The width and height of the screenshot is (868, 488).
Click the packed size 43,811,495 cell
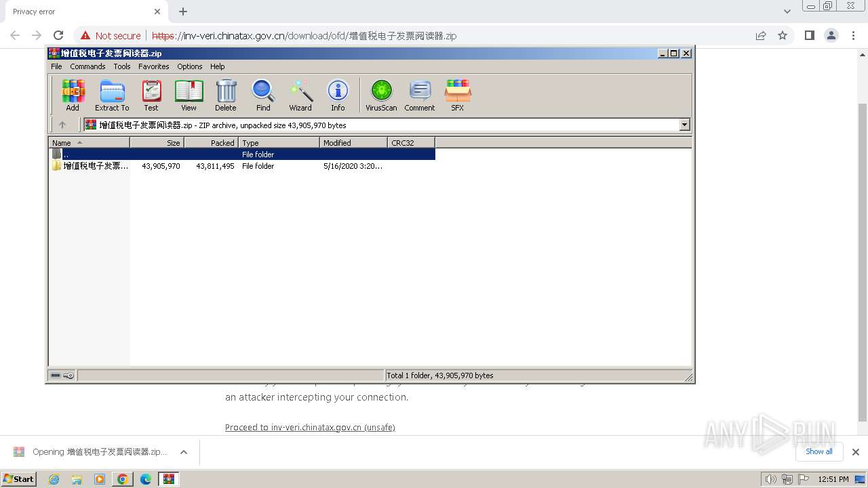pyautogui.click(x=215, y=166)
